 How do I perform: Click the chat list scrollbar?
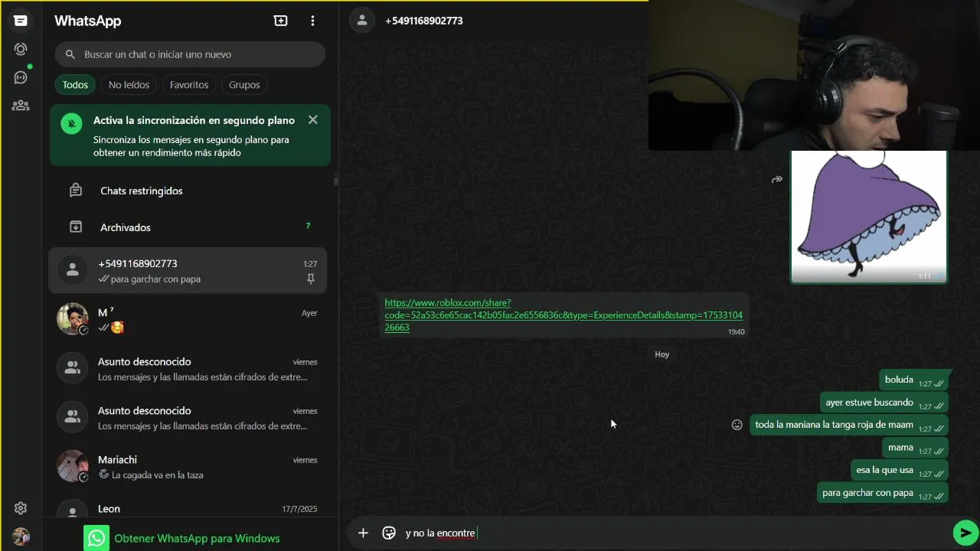335,181
